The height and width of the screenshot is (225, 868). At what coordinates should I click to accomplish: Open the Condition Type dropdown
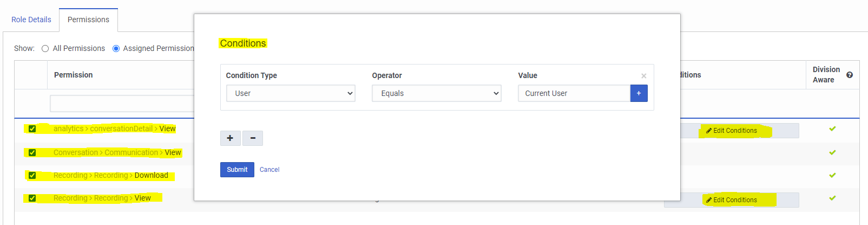click(291, 93)
